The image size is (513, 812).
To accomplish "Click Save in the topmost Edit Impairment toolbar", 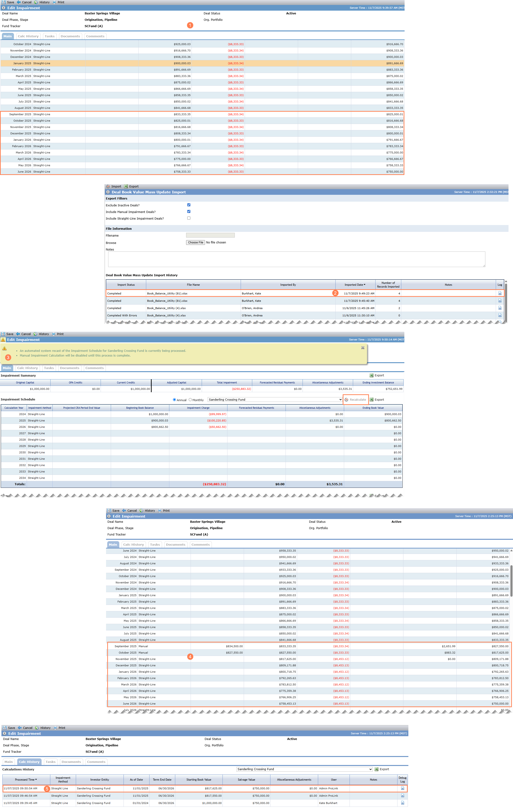I will pos(8,2).
